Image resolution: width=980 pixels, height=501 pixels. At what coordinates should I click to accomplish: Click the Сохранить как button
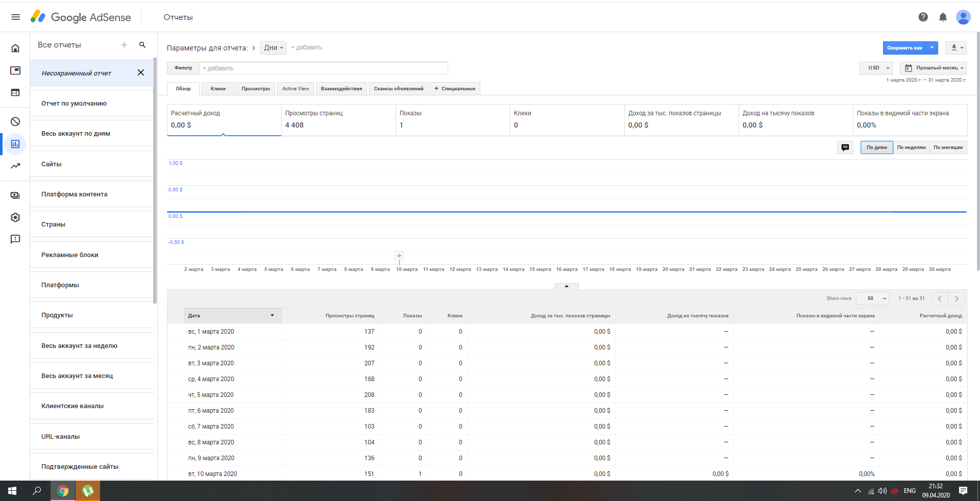(904, 48)
